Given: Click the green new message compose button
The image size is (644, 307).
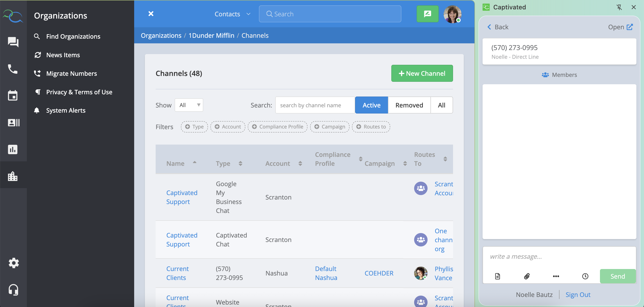Looking at the screenshot, I should click(x=428, y=14).
